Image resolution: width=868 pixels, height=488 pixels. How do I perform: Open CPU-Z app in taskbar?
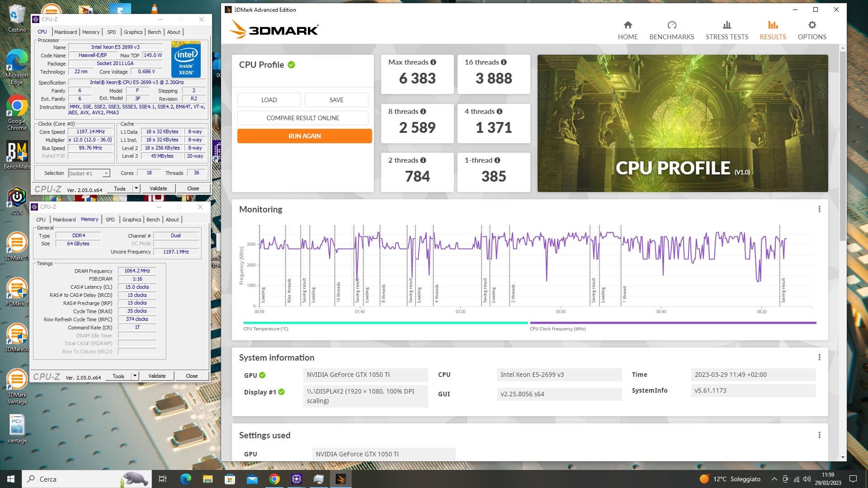tap(297, 479)
